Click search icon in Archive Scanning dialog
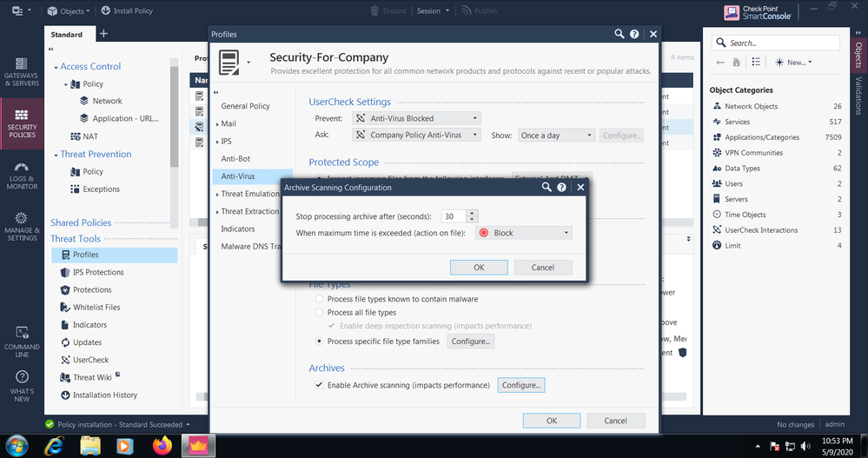The image size is (868, 458). [547, 187]
